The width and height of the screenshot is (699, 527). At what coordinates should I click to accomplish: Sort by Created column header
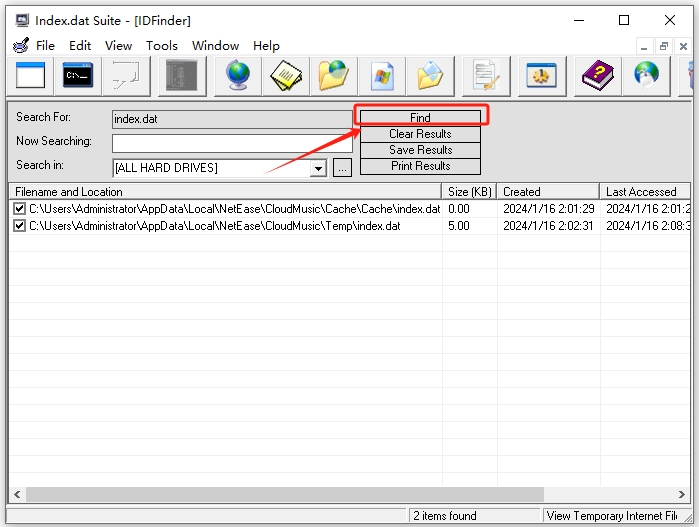[x=548, y=192]
